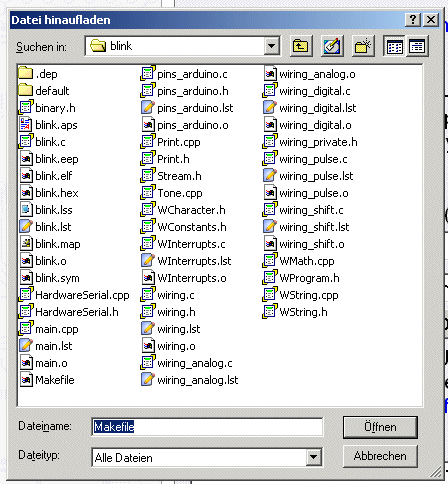Viewport: 448px width, 484px height.
Task: Select the default folder
Action: (x=44, y=91)
